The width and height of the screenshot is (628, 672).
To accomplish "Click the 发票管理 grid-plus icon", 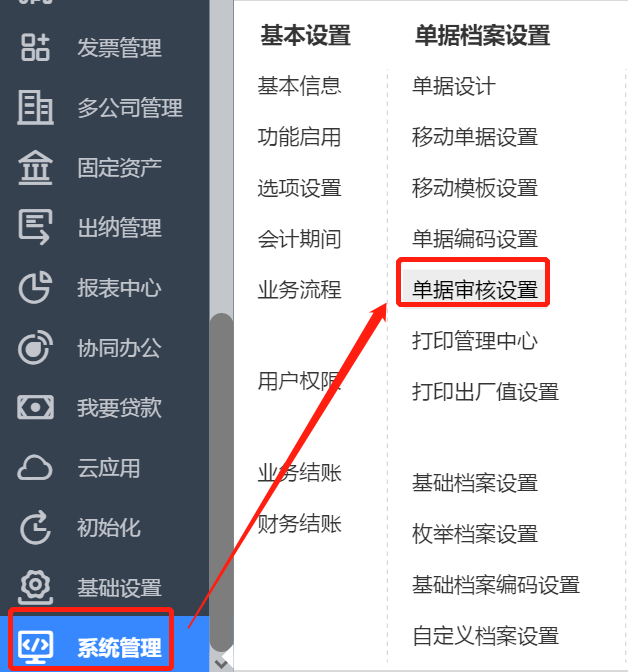I will pyautogui.click(x=35, y=47).
